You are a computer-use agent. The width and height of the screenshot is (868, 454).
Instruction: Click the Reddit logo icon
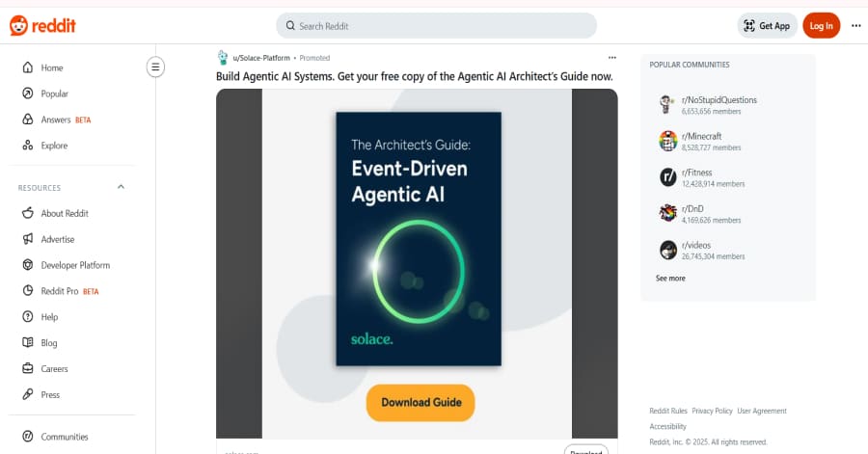click(19, 26)
